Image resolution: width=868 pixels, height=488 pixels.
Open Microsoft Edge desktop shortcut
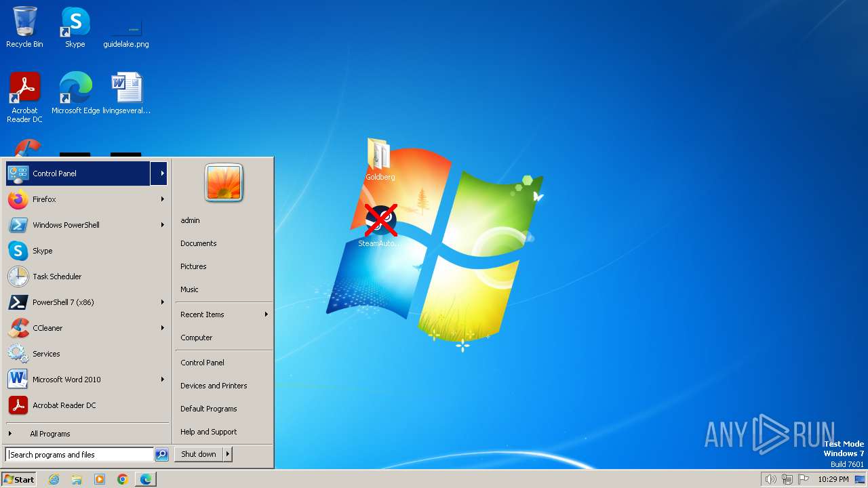[75, 93]
